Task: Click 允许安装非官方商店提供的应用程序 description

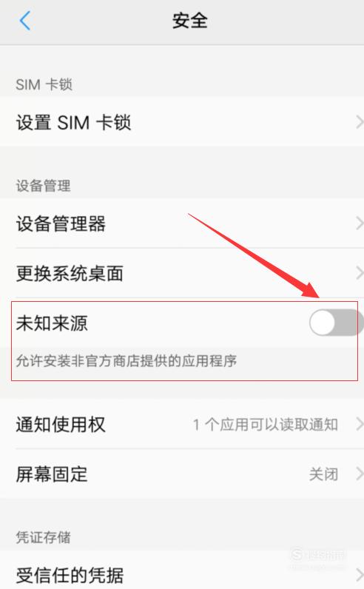Action: (x=127, y=360)
